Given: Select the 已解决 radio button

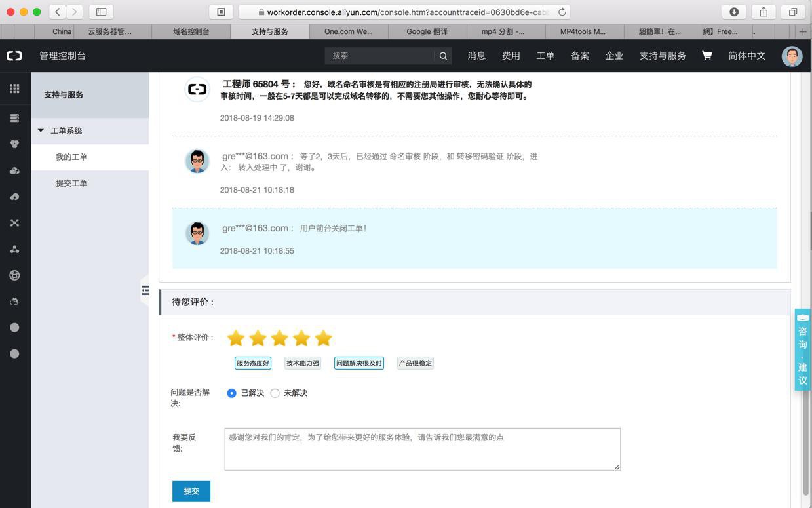Looking at the screenshot, I should point(231,393).
